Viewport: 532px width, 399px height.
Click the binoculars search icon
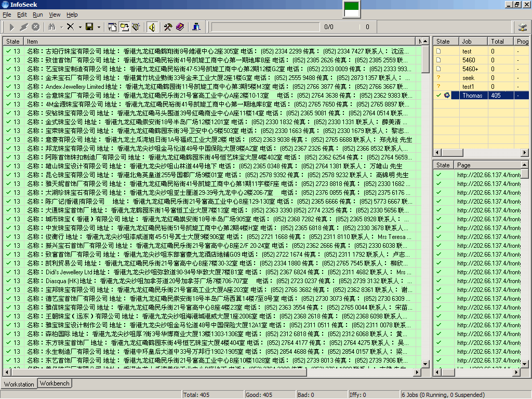(51, 27)
